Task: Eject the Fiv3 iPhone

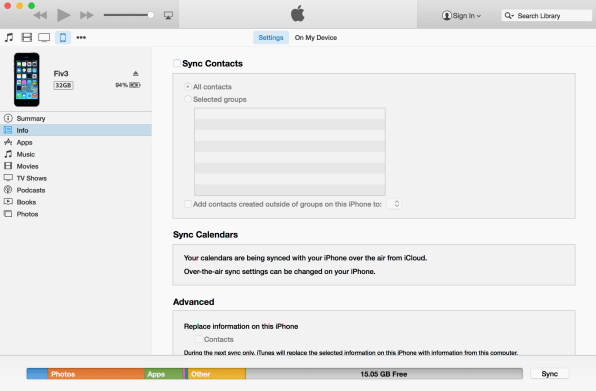Action: pos(135,73)
